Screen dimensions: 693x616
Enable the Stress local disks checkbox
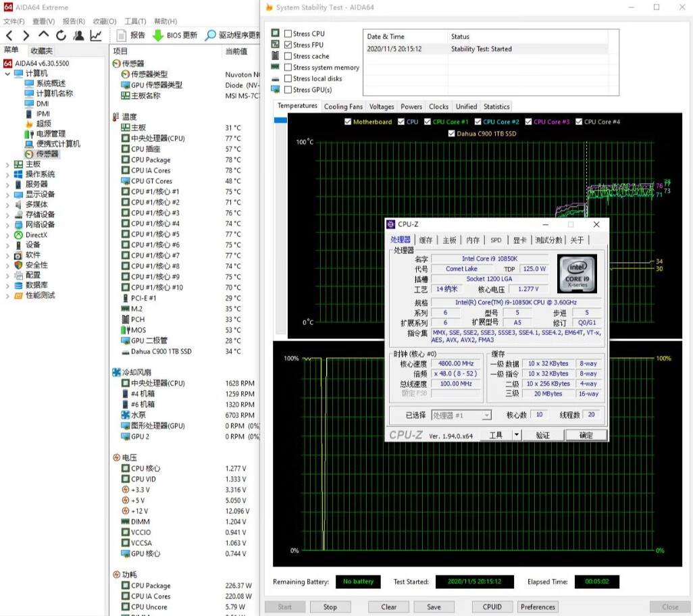click(288, 78)
